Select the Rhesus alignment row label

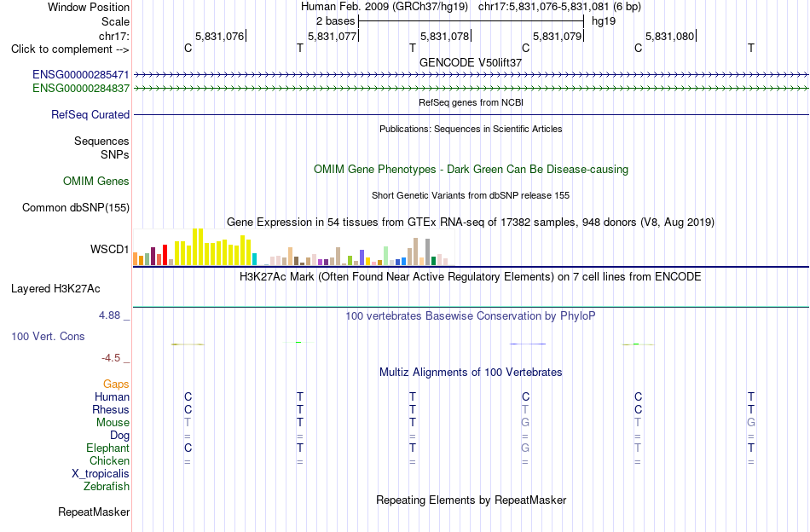coord(111,409)
